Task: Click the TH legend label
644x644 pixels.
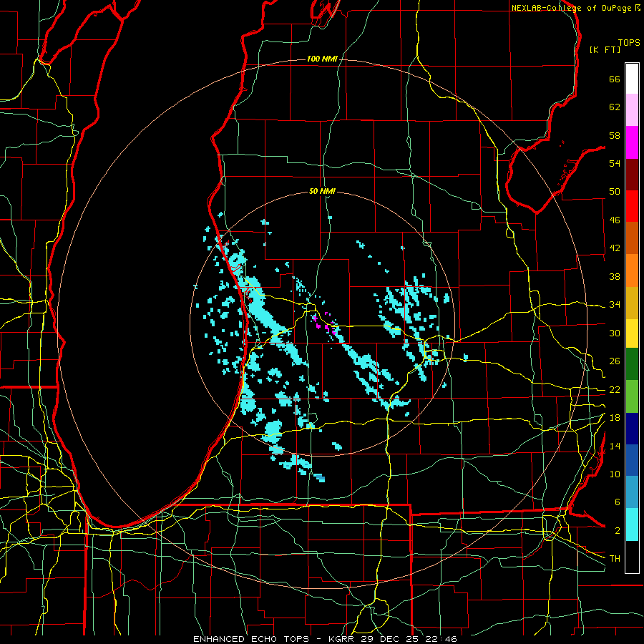Action: pyautogui.click(x=615, y=559)
